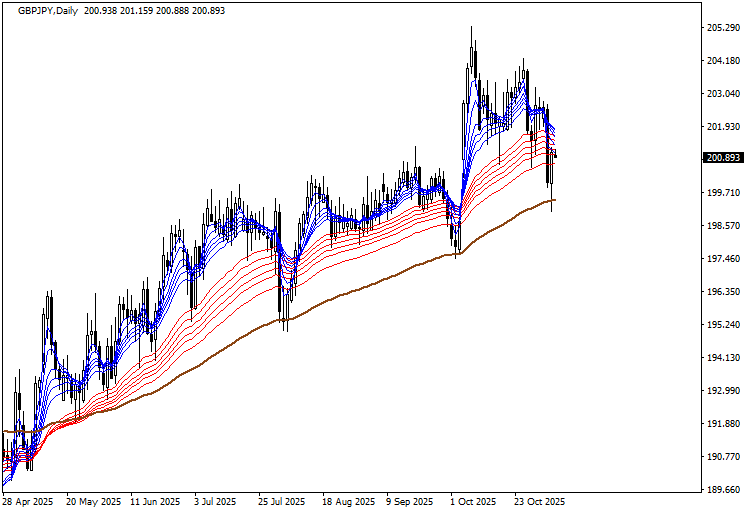Screen dimensions: 747x513
Task: Select the 9 Sep 2025 date marker
Action: tap(411, 501)
